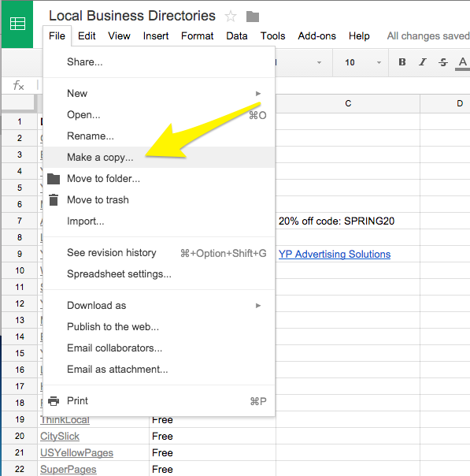The image size is (470, 476).
Task: Open the View menu
Action: pyautogui.click(x=119, y=36)
